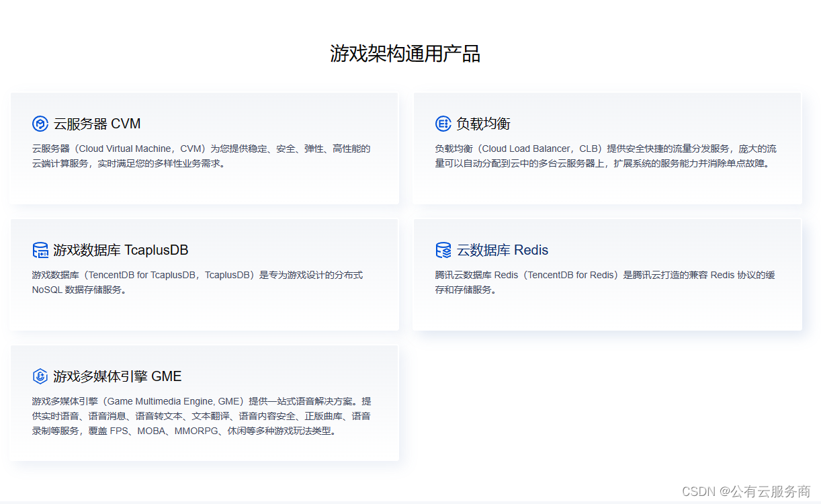821x504 pixels.
Task: Click the description beginning 腾讯云数据库 Redis
Action: coord(605,282)
